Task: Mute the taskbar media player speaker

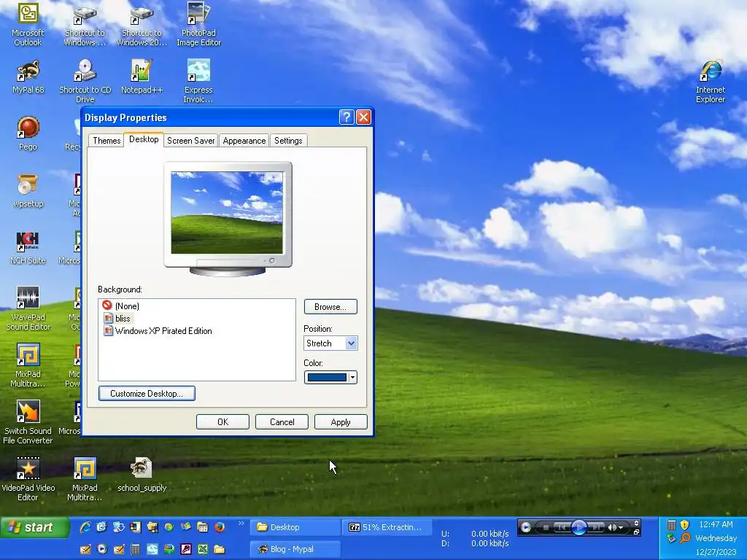Action: point(612,528)
